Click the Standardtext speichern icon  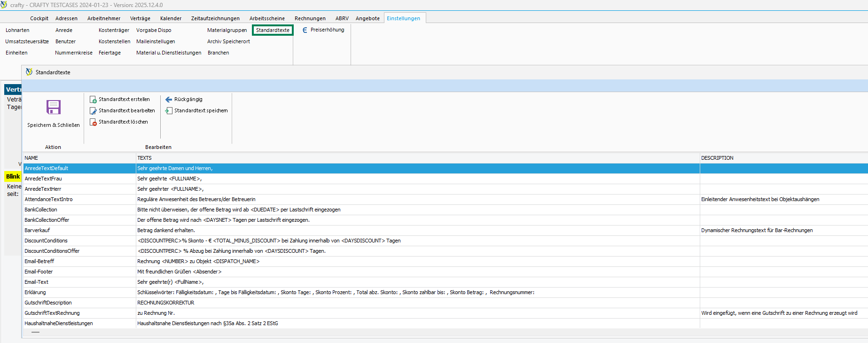pos(169,111)
